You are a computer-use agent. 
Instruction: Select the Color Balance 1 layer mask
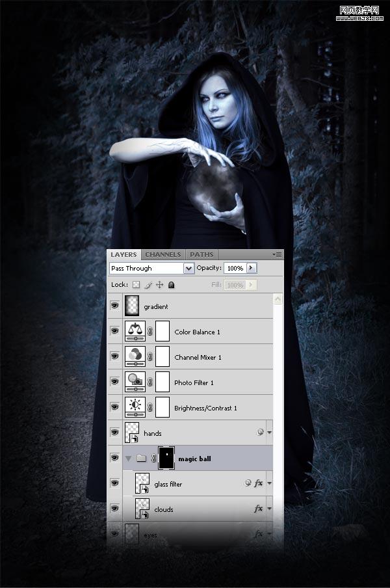tap(162, 331)
